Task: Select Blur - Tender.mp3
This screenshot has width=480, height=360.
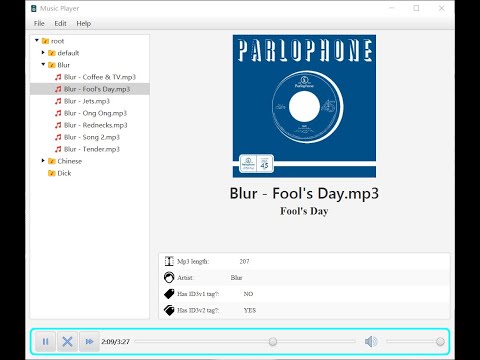Action: (x=92, y=149)
